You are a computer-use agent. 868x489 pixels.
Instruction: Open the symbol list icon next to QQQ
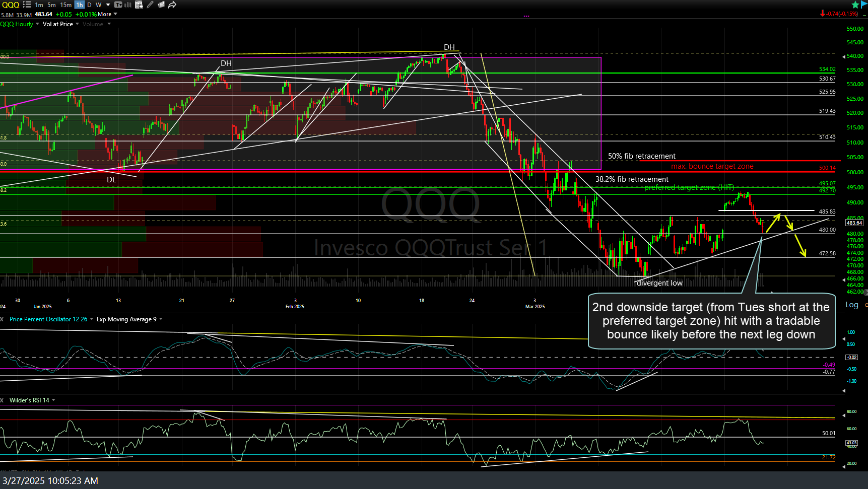click(x=27, y=5)
